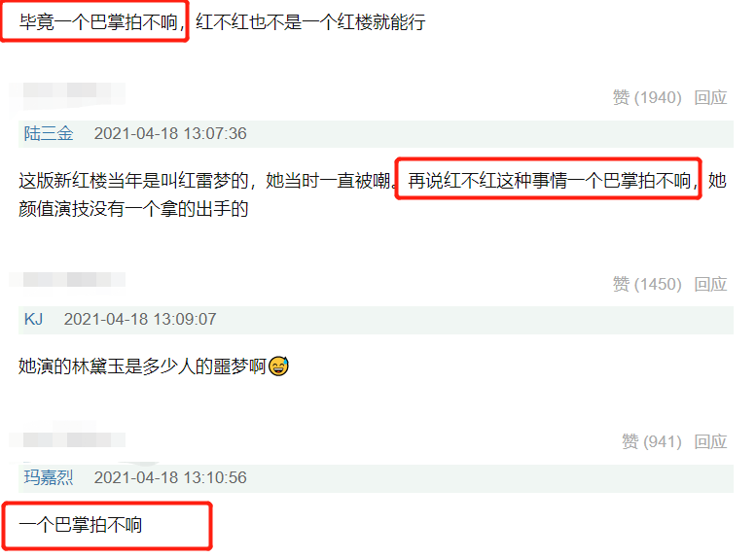Like the comment with 1450 likes
The height and width of the screenshot is (558, 756).
tap(647, 284)
